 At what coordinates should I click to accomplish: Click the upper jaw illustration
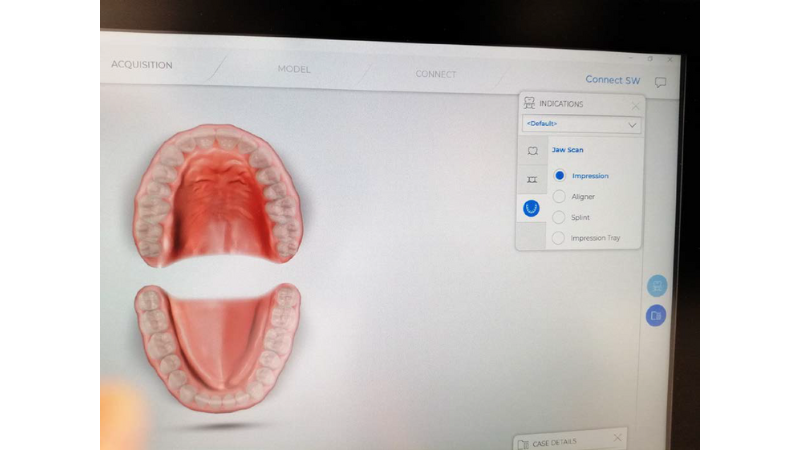coord(218,194)
